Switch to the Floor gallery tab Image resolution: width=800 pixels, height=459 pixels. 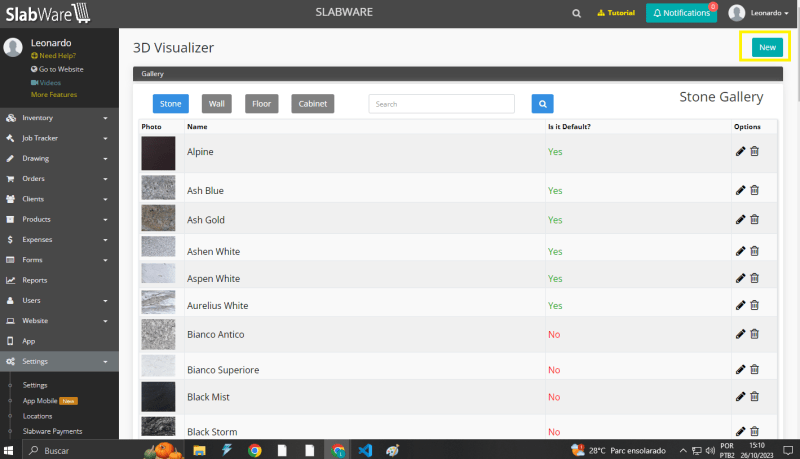click(x=261, y=104)
